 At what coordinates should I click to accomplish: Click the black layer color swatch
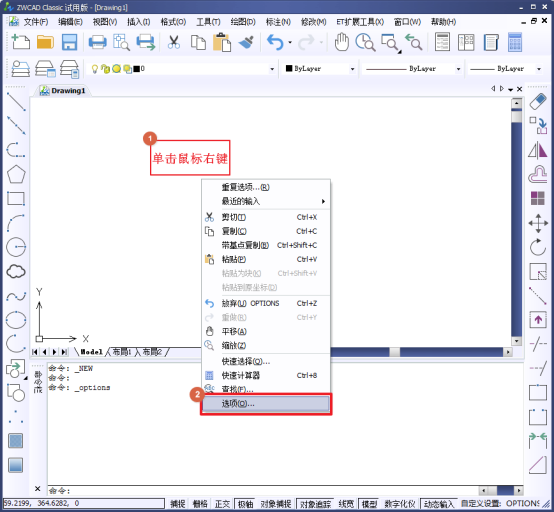click(x=136, y=69)
